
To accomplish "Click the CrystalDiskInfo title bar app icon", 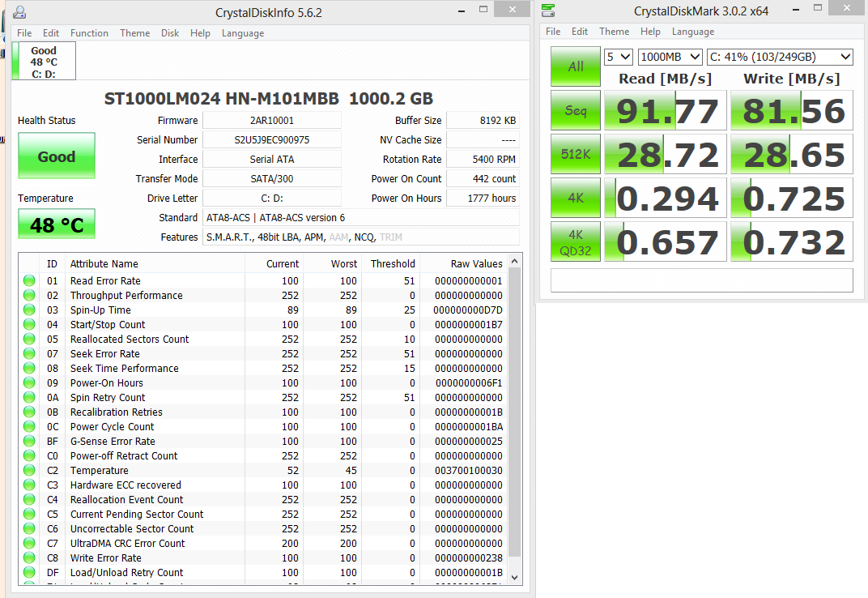I will point(19,12).
